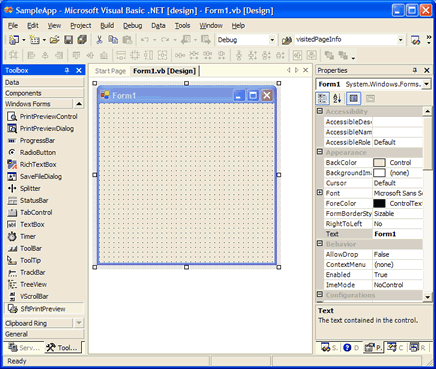436x369 pixels.
Task: Toggle Categorized view in Properties window
Action: click(x=322, y=98)
